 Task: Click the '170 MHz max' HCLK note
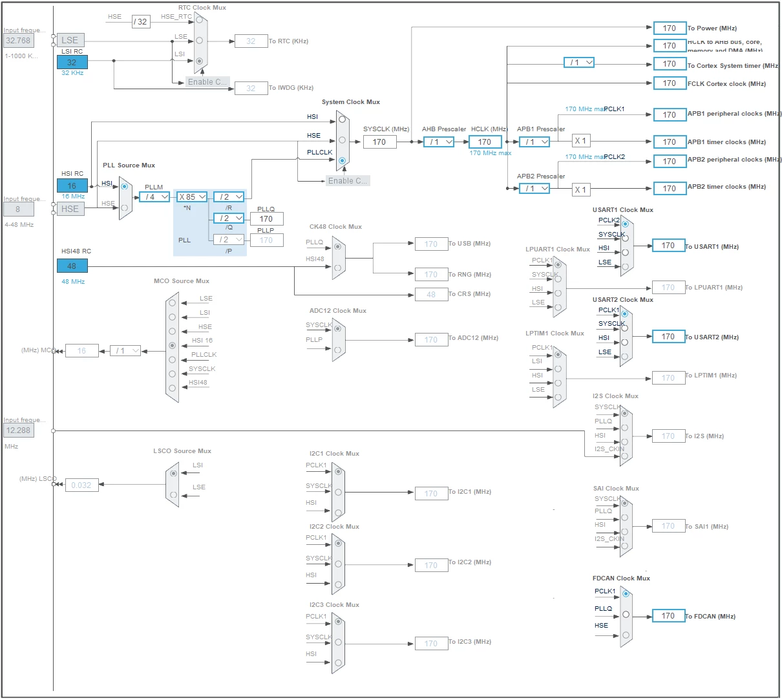tap(491, 153)
